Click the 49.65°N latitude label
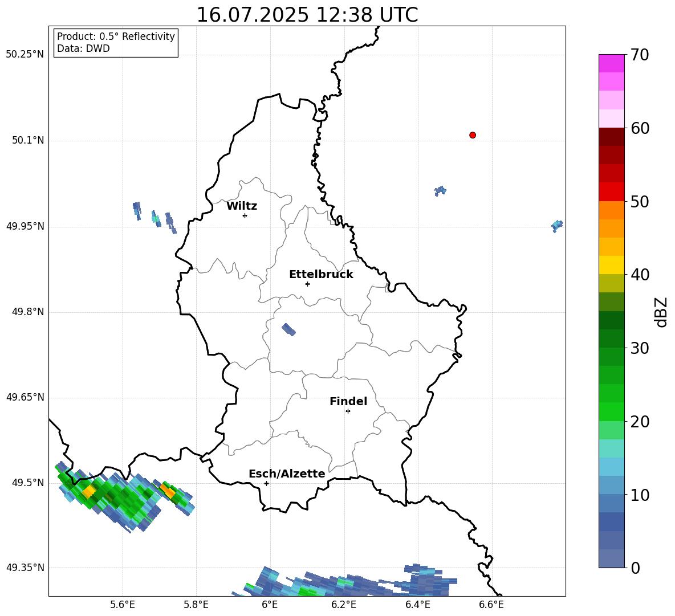The image size is (675, 616). pyautogui.click(x=25, y=397)
